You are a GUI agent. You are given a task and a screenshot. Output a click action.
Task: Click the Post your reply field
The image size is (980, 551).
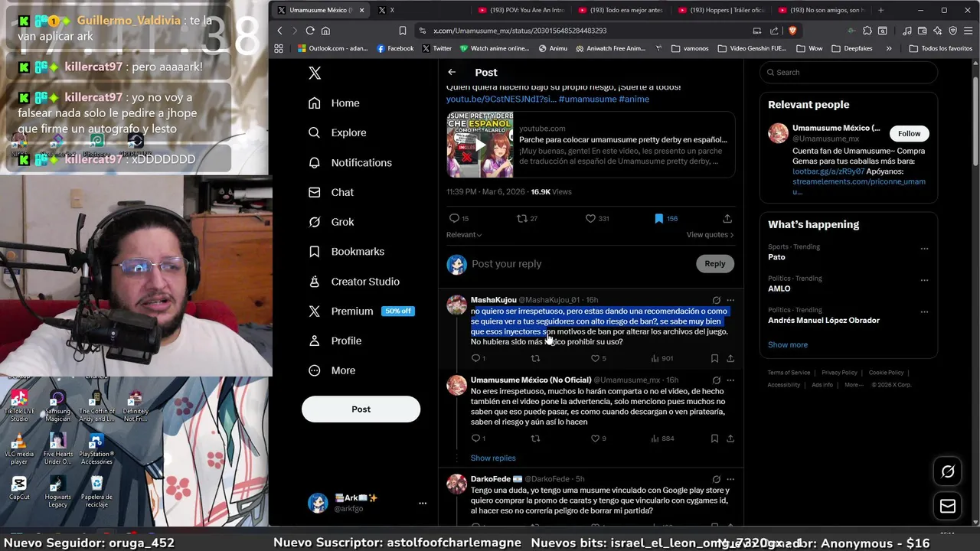point(579,263)
